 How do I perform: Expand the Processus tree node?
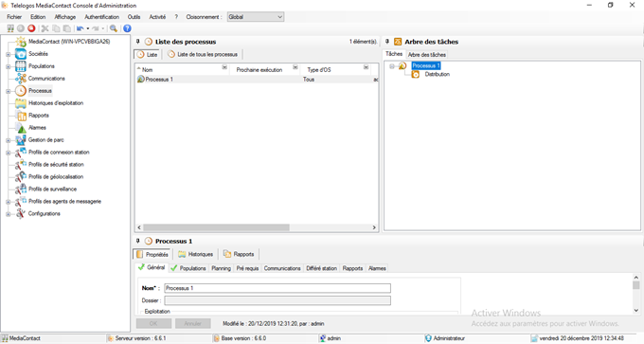tap(9, 91)
